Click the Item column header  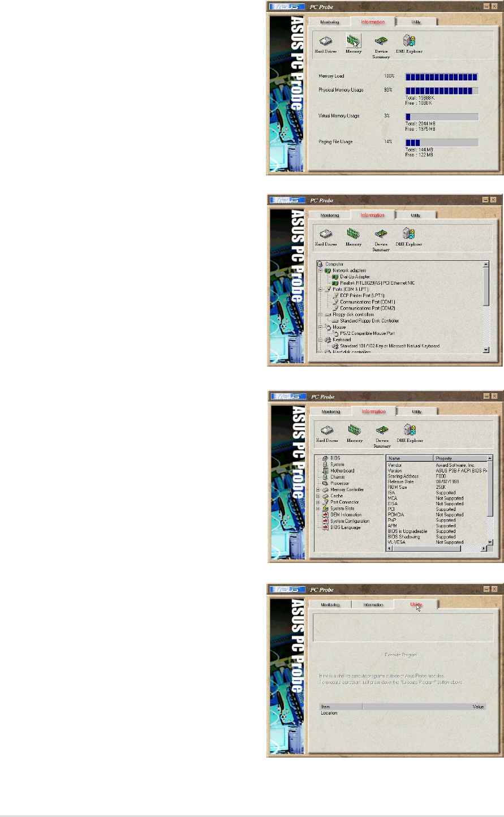click(341, 707)
